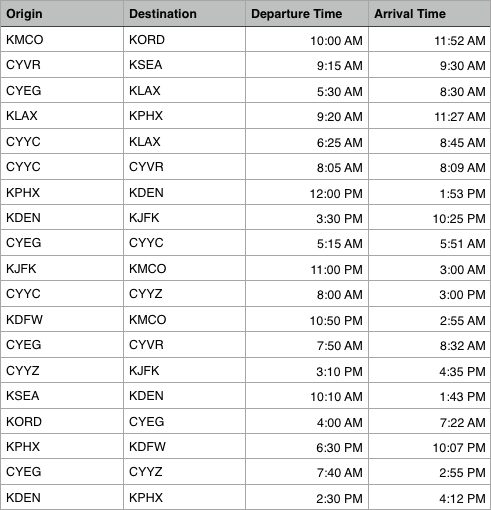
Task: Click the KORD destination cell
Action: 184,39
